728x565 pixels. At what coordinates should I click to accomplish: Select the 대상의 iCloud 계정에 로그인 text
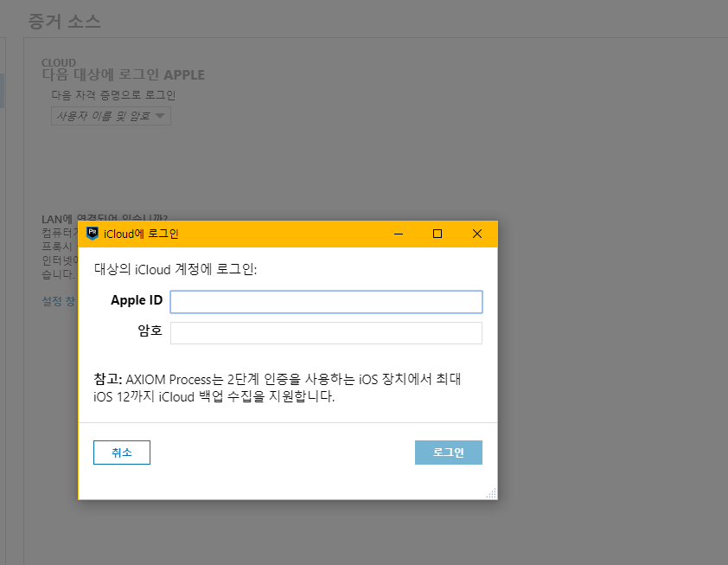[176, 269]
